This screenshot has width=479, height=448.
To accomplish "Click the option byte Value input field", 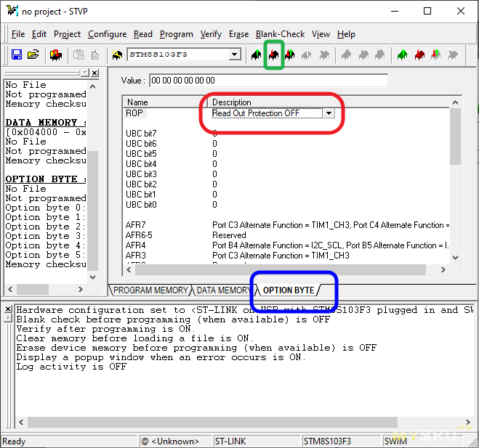I will (x=267, y=81).
